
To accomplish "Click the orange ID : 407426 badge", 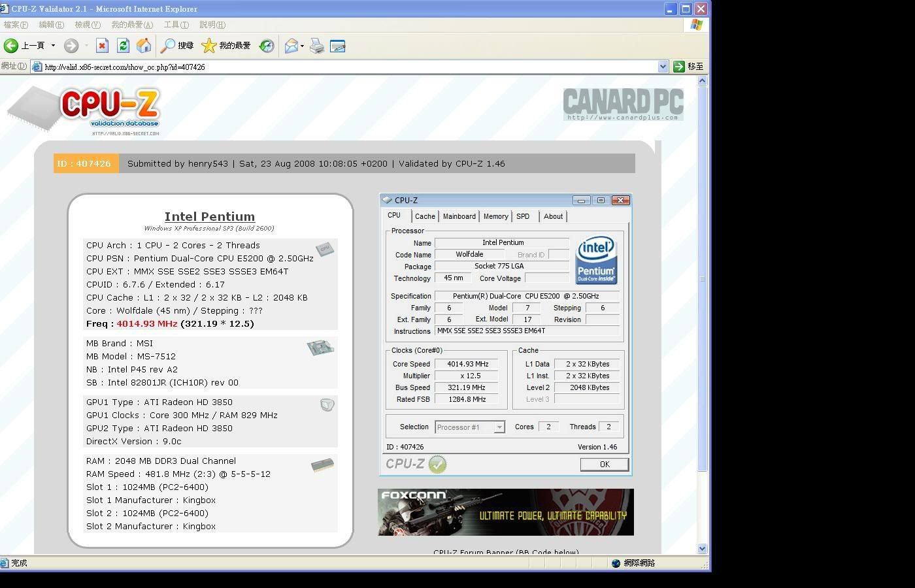I will click(x=86, y=163).
